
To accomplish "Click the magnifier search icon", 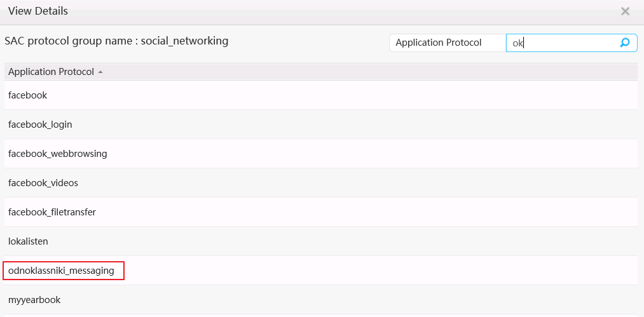I will coord(624,43).
